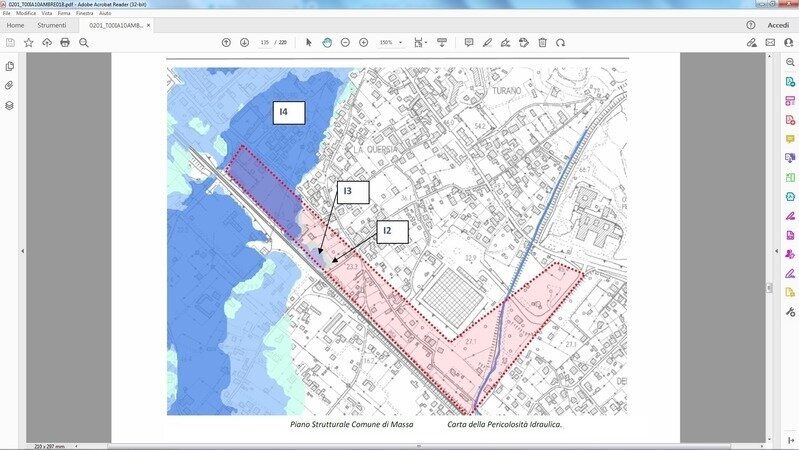Select the Hand pan tool
The height and width of the screenshot is (450, 799).
click(x=326, y=43)
